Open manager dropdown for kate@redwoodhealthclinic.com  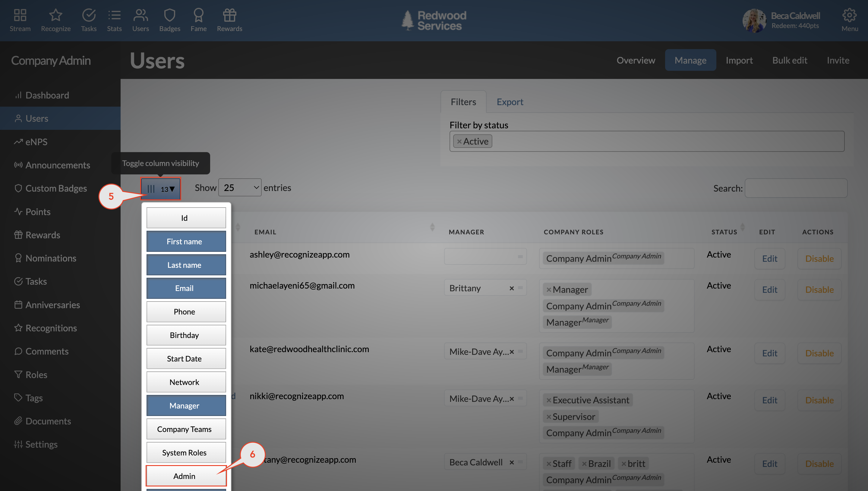tap(485, 352)
